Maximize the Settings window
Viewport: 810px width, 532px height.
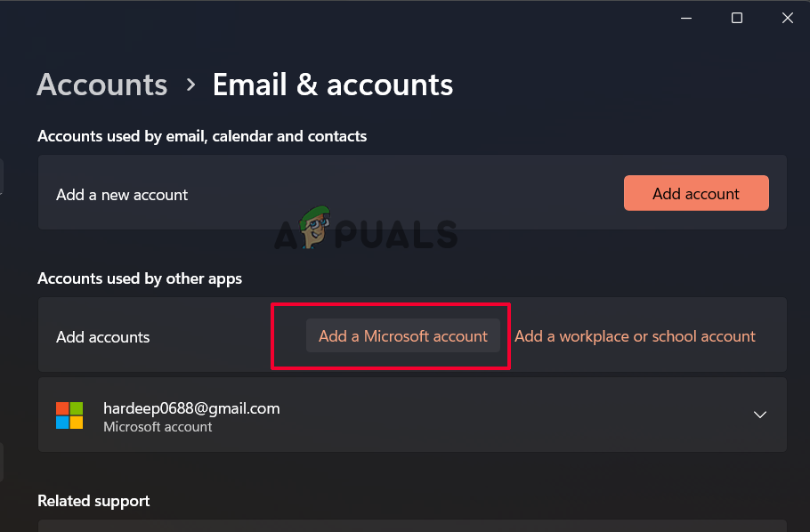click(737, 18)
